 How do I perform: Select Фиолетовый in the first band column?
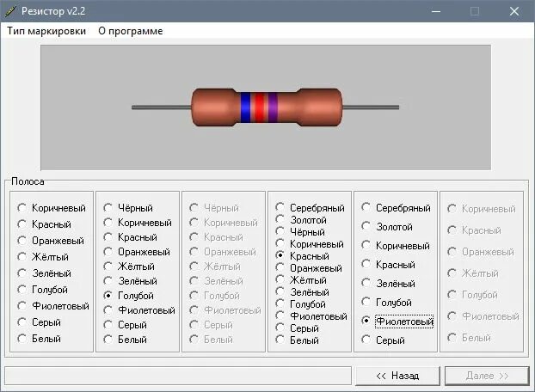[52, 306]
